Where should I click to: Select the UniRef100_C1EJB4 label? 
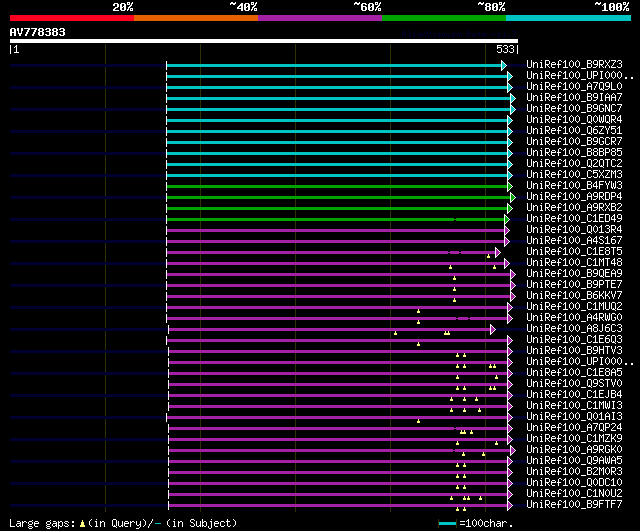(574, 395)
